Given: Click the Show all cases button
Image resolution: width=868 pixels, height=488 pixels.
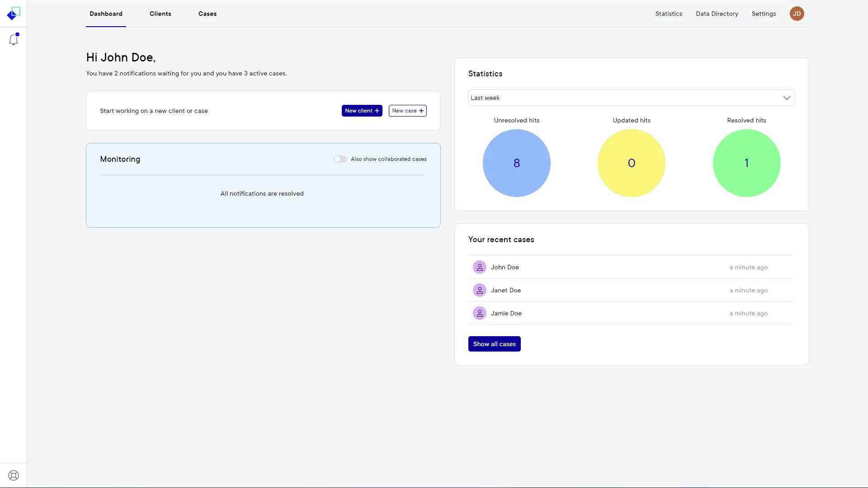Looking at the screenshot, I should click(494, 344).
